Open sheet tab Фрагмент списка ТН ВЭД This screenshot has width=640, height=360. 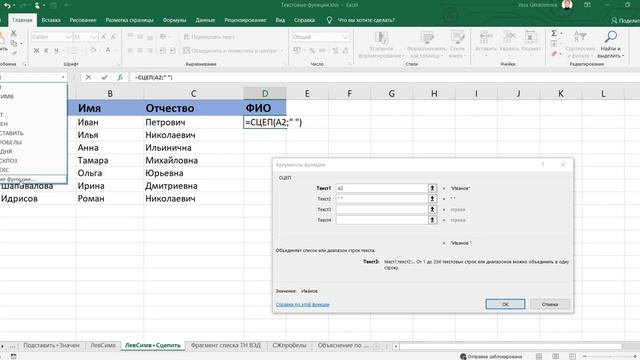click(x=226, y=345)
